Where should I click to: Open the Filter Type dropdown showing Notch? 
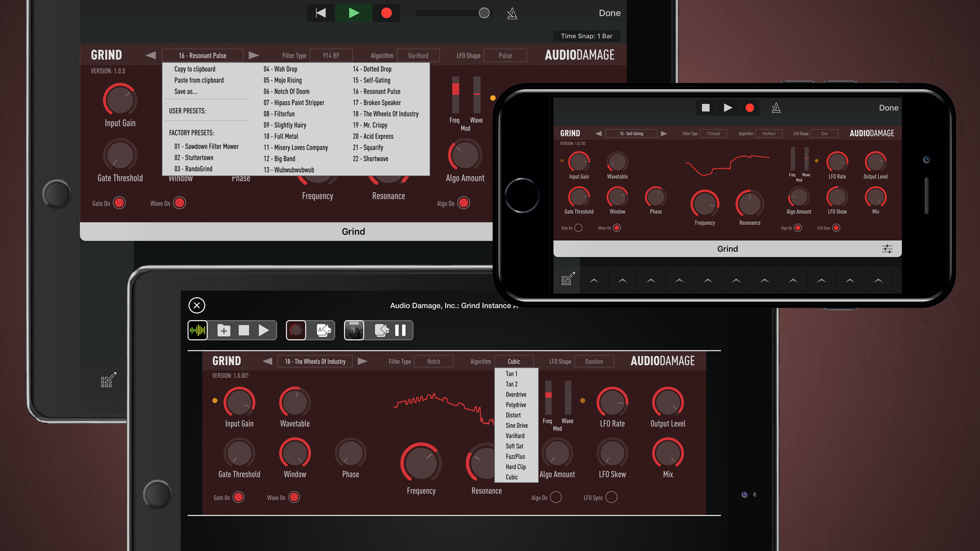(x=433, y=362)
